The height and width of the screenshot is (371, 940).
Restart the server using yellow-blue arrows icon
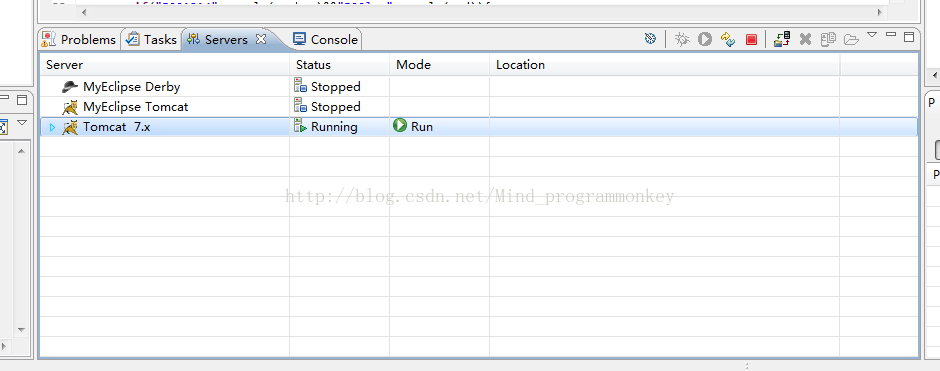pyautogui.click(x=728, y=40)
